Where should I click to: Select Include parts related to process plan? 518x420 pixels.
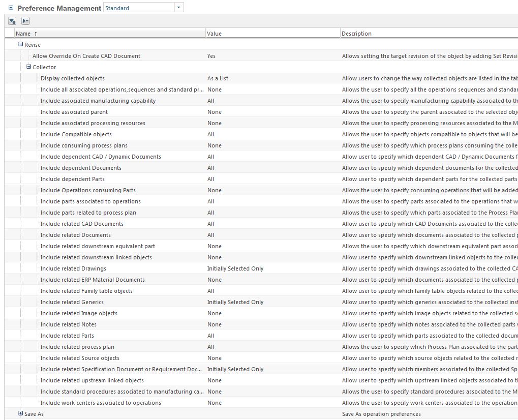point(88,213)
